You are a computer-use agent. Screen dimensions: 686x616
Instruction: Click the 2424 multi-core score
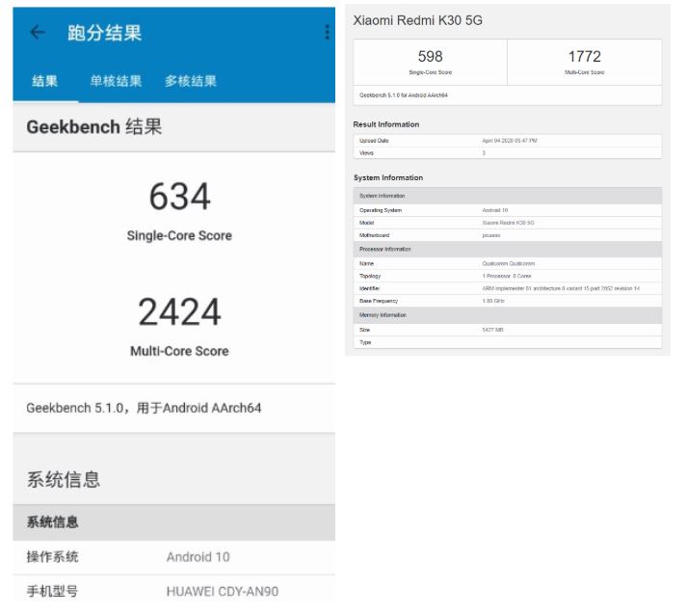[179, 313]
